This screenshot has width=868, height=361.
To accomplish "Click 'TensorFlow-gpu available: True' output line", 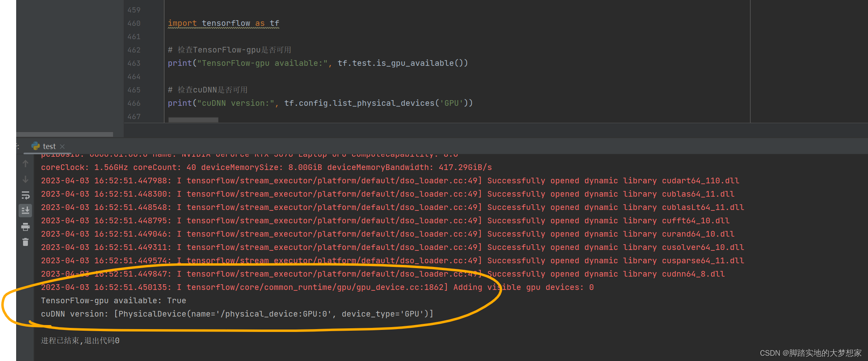I will coord(114,301).
